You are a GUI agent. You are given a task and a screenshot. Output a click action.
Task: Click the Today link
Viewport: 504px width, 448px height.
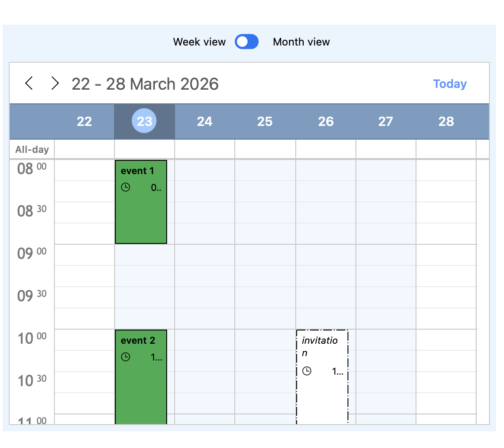(450, 84)
